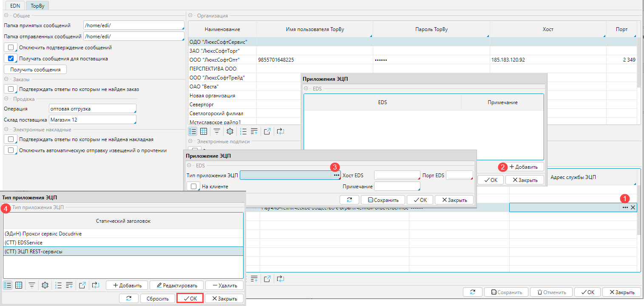Switch to the EDN tab
Image resolution: width=644 pixels, height=306 pixels.
(x=15, y=6)
